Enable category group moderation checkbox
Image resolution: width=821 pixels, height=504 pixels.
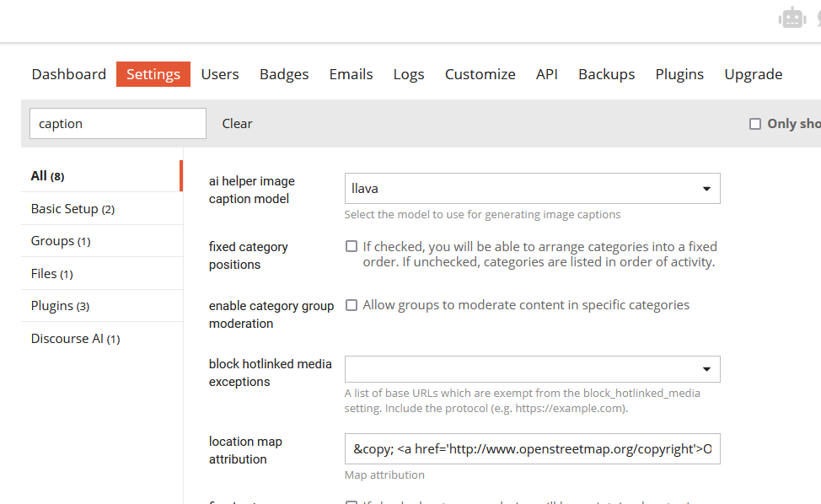(351, 305)
